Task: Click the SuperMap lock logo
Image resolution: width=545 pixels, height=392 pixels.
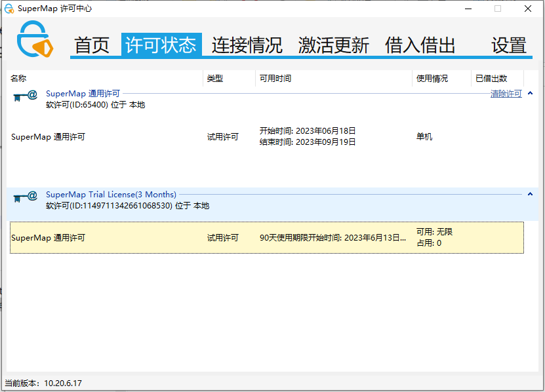Action: pos(35,39)
